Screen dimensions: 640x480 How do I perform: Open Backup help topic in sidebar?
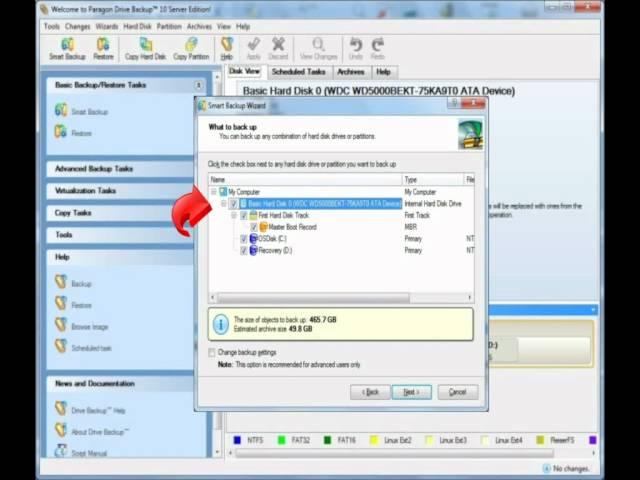[x=73, y=282]
